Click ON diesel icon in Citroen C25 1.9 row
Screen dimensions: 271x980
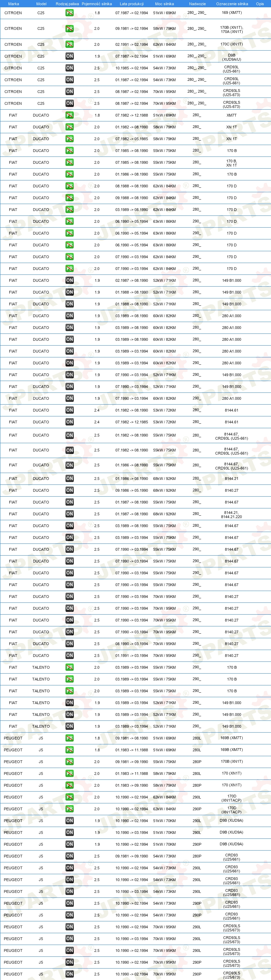(x=70, y=56)
